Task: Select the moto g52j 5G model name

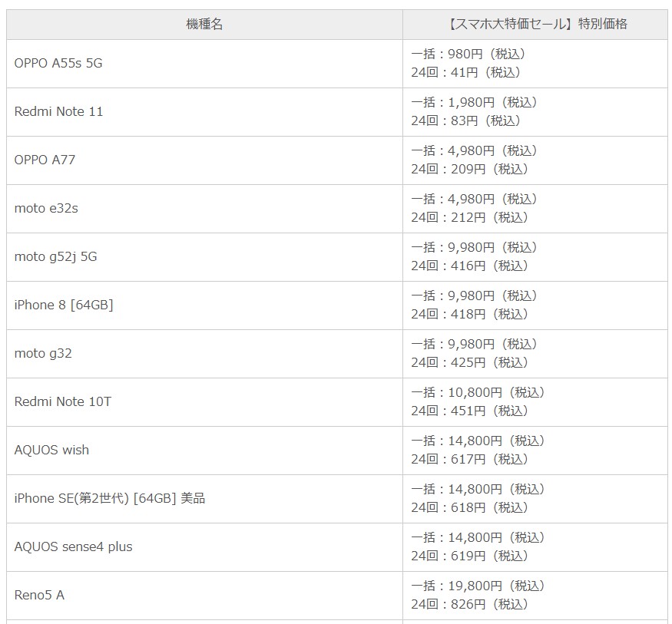Action: 55,256
